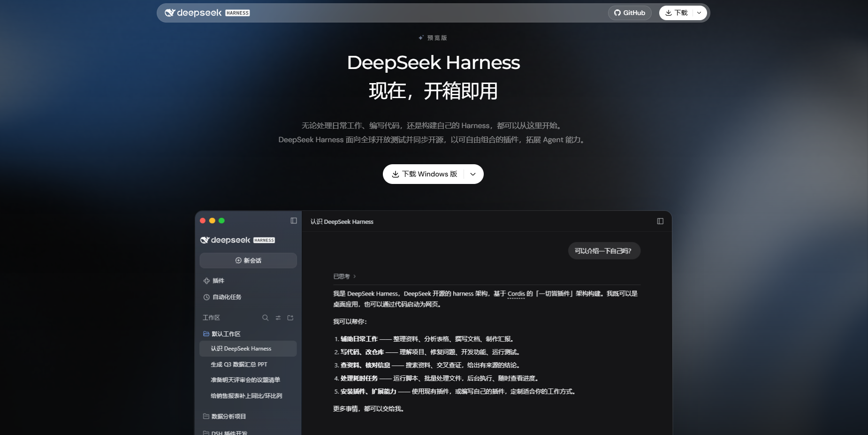Click the Cordis underlined link

[x=516, y=294]
